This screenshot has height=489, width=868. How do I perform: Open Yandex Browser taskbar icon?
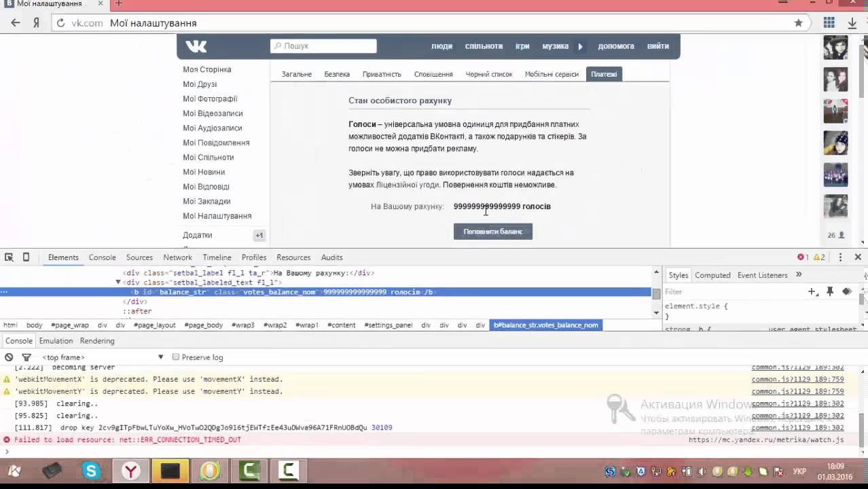point(131,471)
